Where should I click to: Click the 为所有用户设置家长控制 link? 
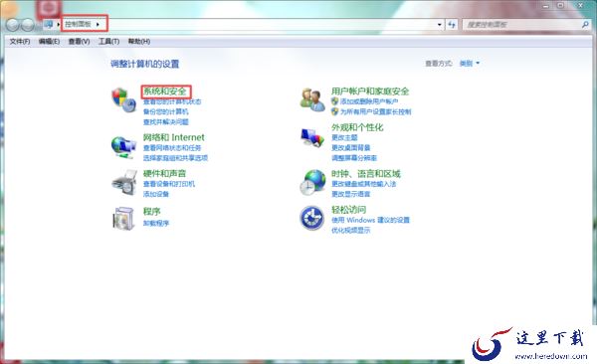(x=376, y=111)
